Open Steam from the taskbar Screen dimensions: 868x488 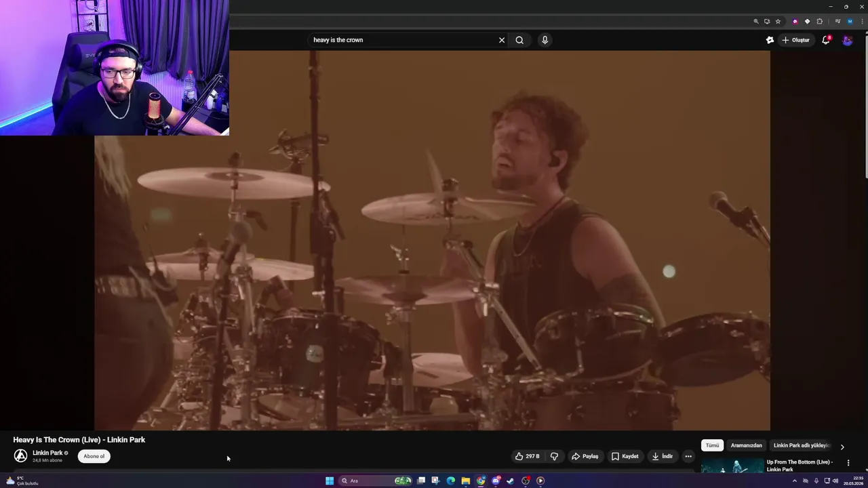tap(511, 481)
